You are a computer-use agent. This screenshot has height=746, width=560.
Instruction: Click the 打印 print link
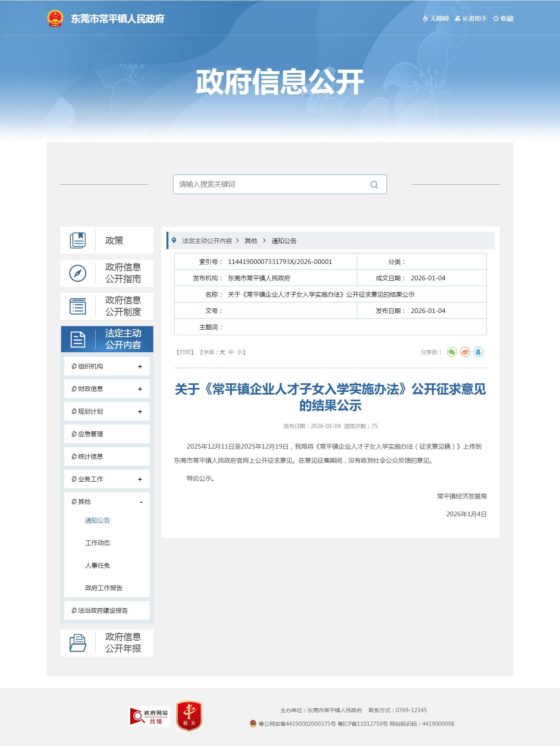coord(185,352)
